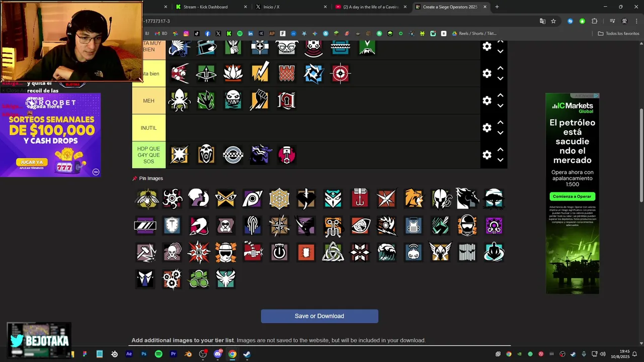The width and height of the screenshot is (644, 362).
Task: Open settings gear for the esta bien row
Action: (x=487, y=73)
